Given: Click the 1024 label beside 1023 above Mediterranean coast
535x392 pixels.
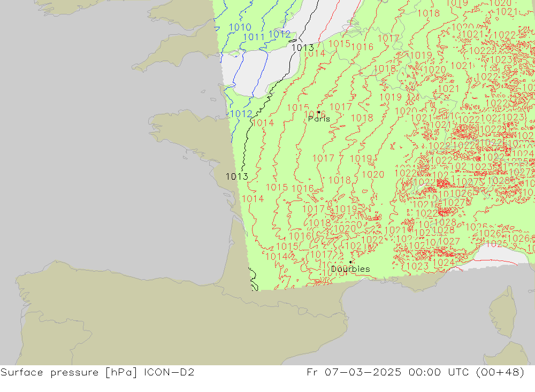Looking at the screenshot, I should pyautogui.click(x=444, y=263).
